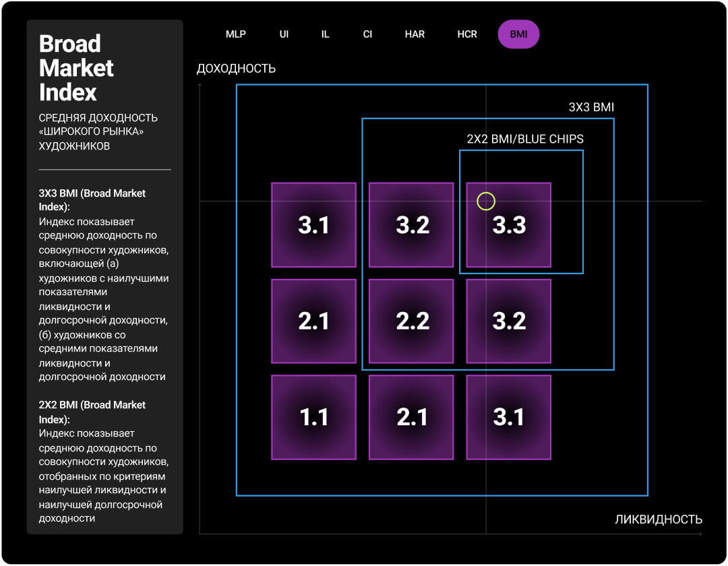Click the 3X3 BMI frame label
Image resolution: width=728 pixels, height=566 pixels.
[591, 107]
